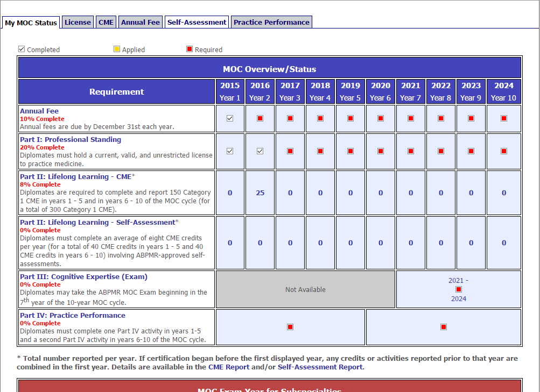Open the Practice Performance tab
Image resolution: width=540 pixels, height=392 pixels.
click(x=271, y=23)
